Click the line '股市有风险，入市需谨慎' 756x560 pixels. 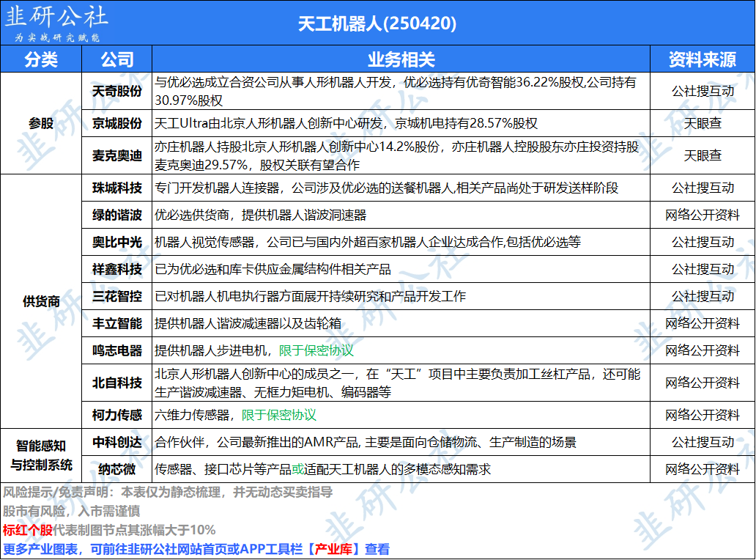click(71, 512)
